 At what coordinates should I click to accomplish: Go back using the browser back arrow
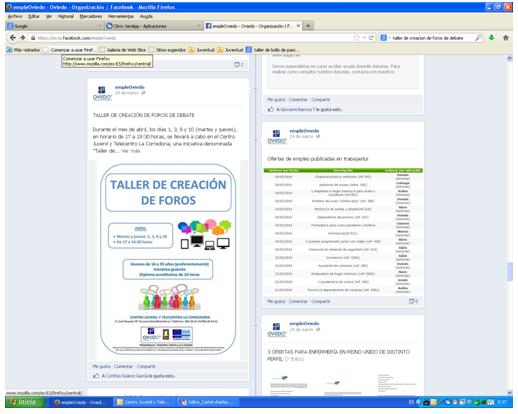[13, 38]
